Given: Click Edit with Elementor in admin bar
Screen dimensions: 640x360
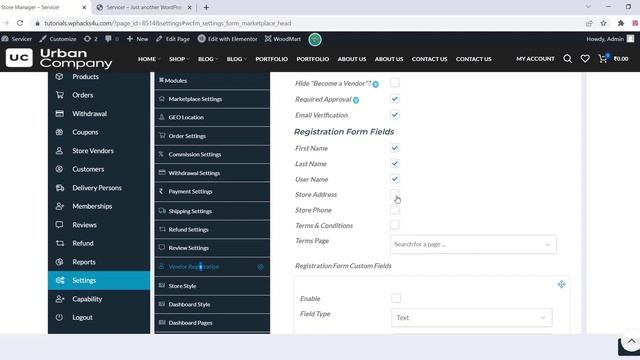Looking at the screenshot, I should point(228,39).
